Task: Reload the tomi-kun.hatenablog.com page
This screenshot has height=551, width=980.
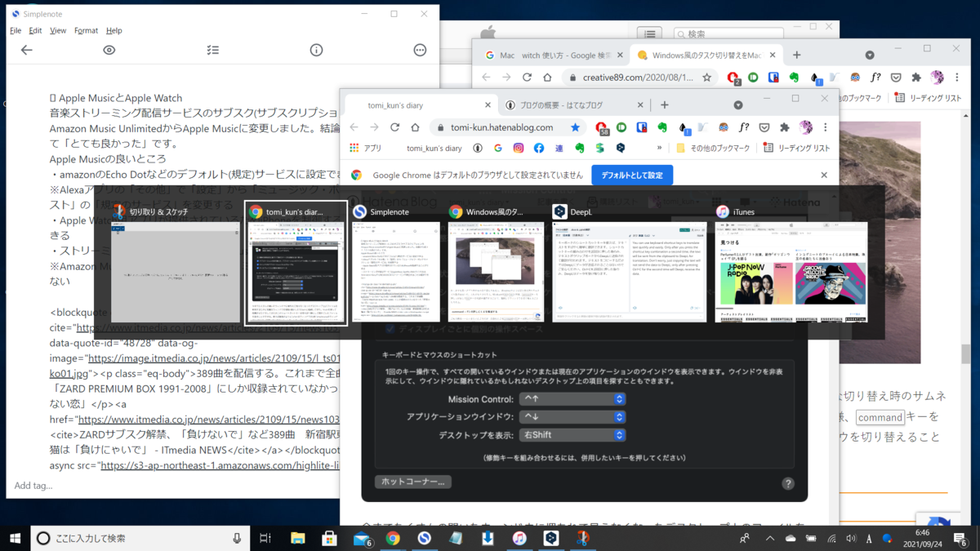Action: click(394, 127)
